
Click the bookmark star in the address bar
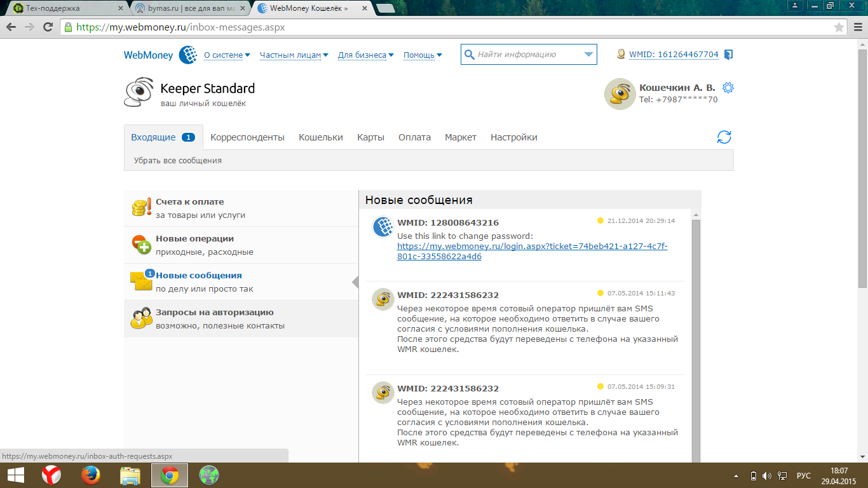[839, 27]
